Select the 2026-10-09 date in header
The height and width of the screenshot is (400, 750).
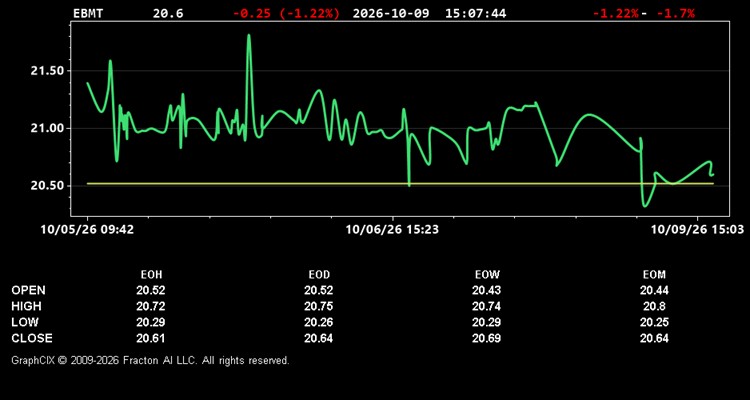pyautogui.click(x=391, y=13)
